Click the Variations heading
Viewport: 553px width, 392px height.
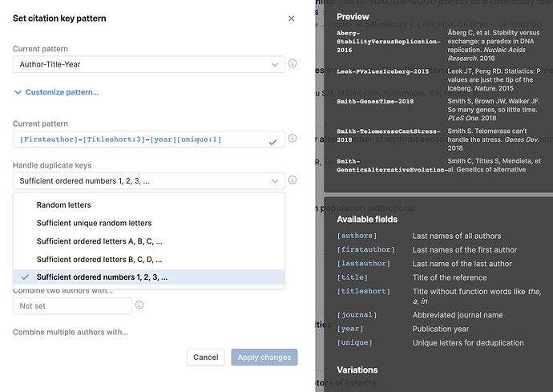click(357, 370)
